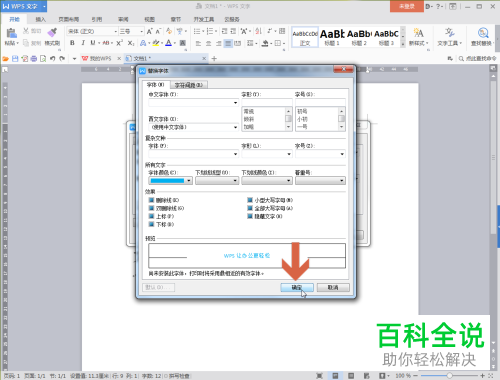Open the View ribbon tab (视图)
The height and width of the screenshot is (380, 500).
[x=149, y=19]
